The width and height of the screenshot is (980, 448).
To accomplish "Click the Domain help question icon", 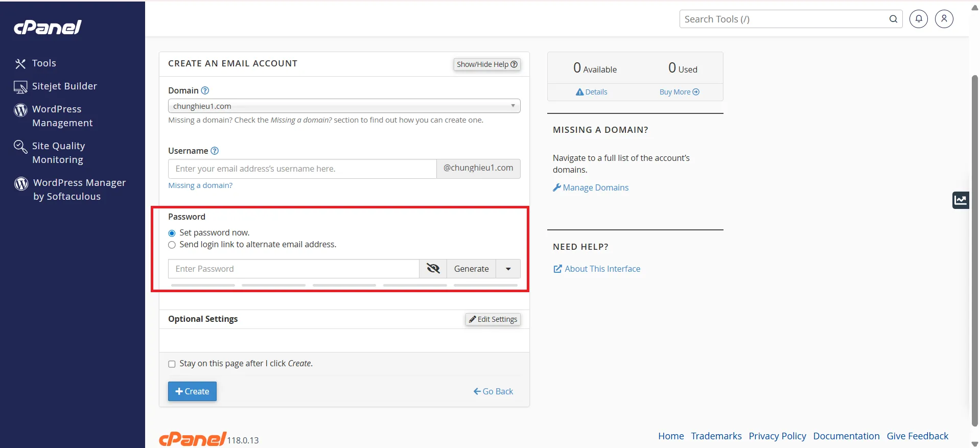I will tap(205, 90).
